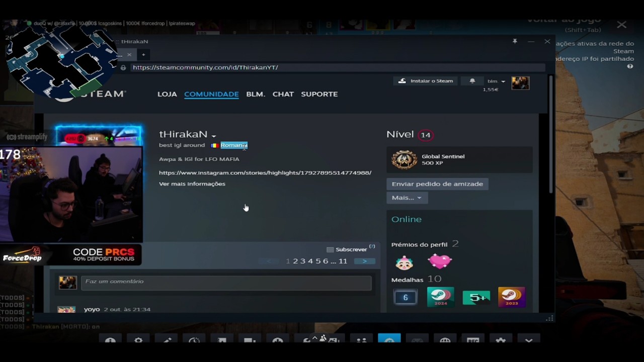Open the CHAT menu item
The image size is (644, 362).
pyautogui.click(x=283, y=94)
